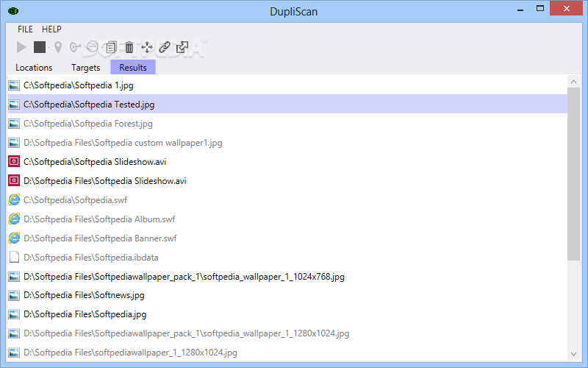588x368 pixels.
Task: Close the DupliScan window
Action: [566, 8]
